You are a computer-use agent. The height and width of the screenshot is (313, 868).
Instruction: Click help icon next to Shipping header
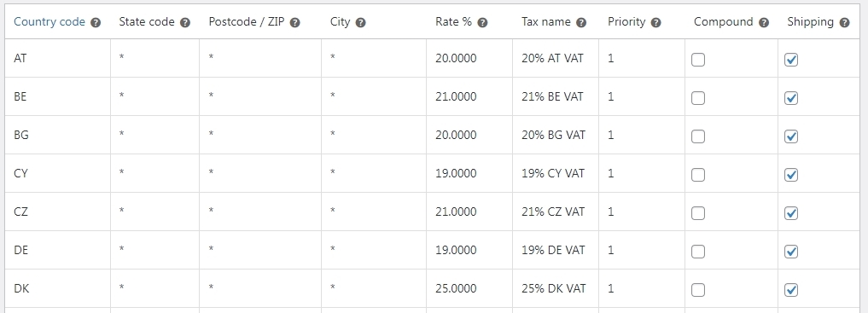[x=844, y=23]
